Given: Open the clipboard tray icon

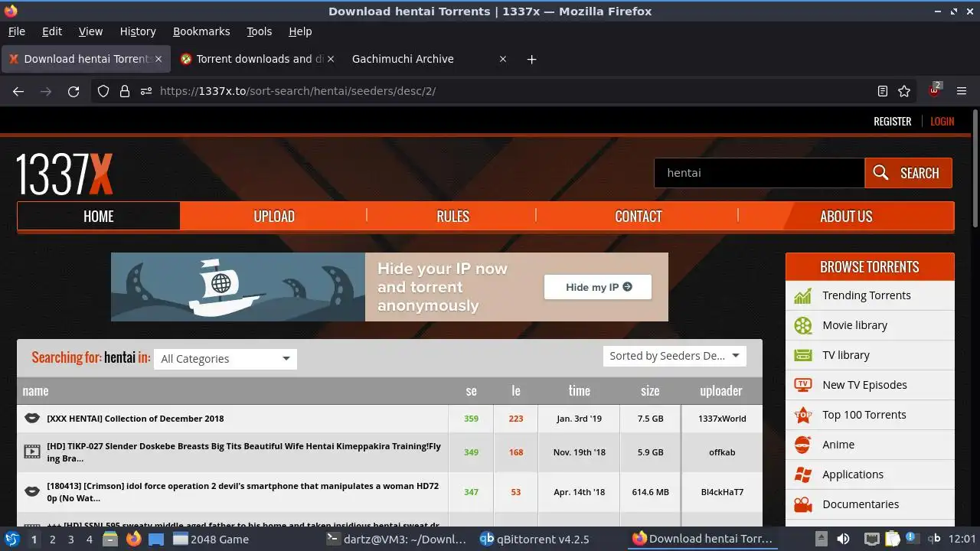Looking at the screenshot, I should (892, 539).
